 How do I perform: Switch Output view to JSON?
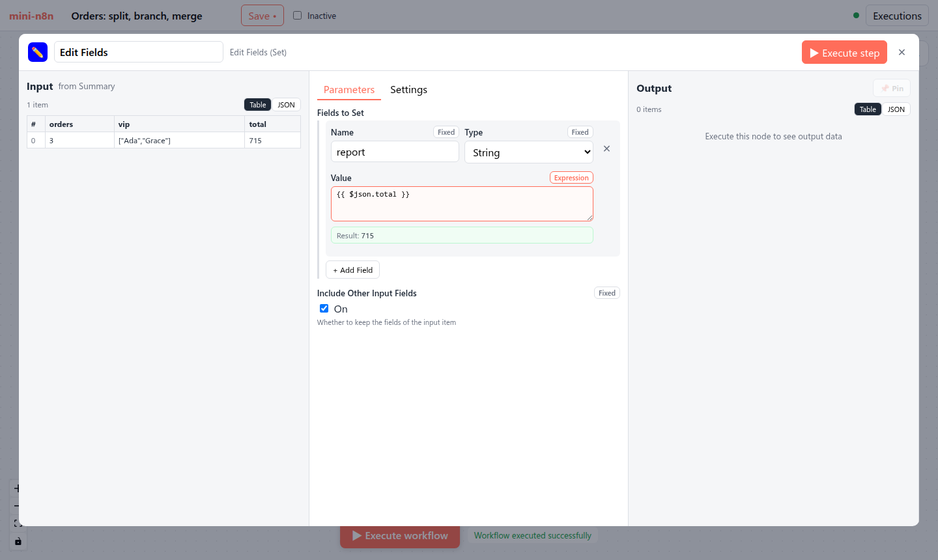pyautogui.click(x=896, y=109)
